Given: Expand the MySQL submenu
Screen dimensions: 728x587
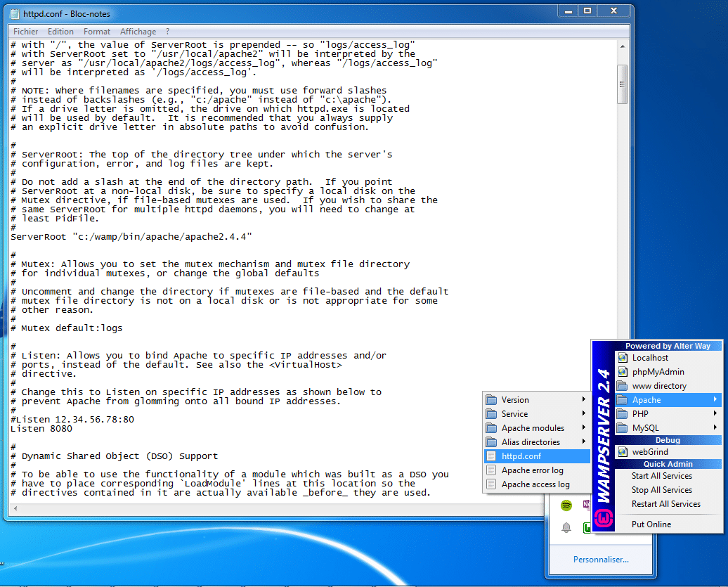Looking at the screenshot, I should [668, 428].
